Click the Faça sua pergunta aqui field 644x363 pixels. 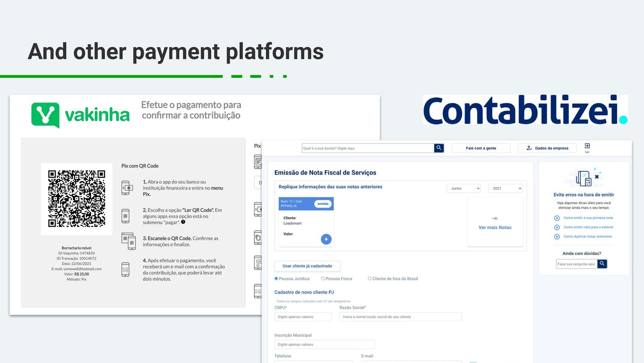point(577,264)
